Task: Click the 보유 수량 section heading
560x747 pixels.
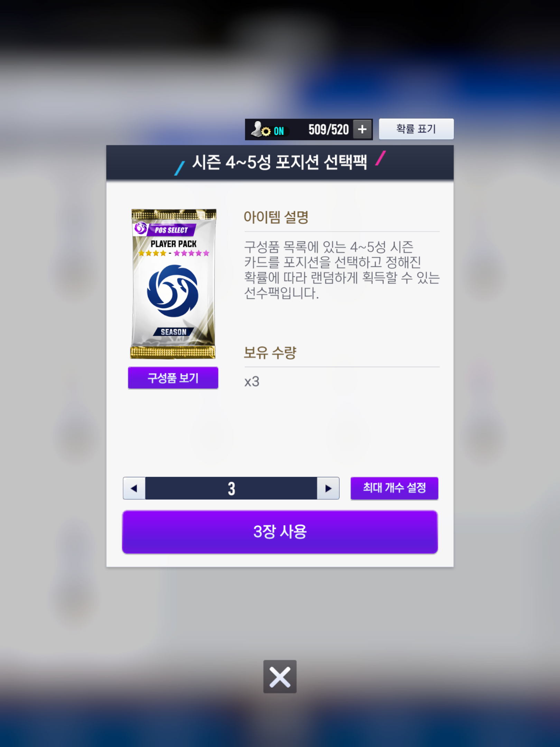Action: tap(270, 353)
